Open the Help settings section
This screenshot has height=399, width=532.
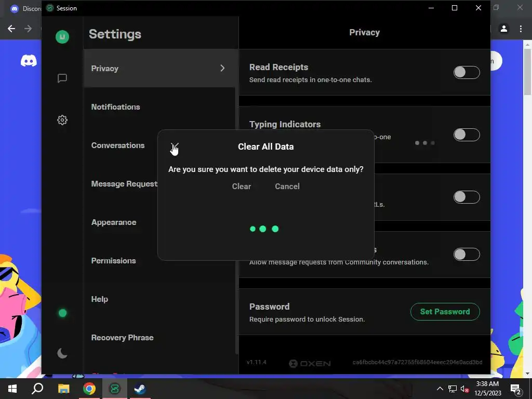click(x=159, y=299)
